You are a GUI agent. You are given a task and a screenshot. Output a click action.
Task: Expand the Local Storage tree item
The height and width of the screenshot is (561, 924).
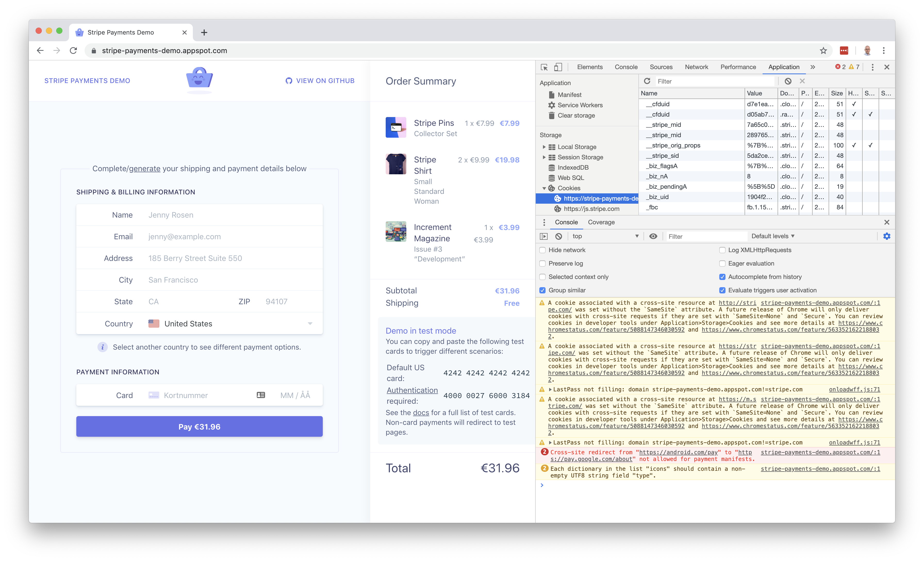(545, 147)
